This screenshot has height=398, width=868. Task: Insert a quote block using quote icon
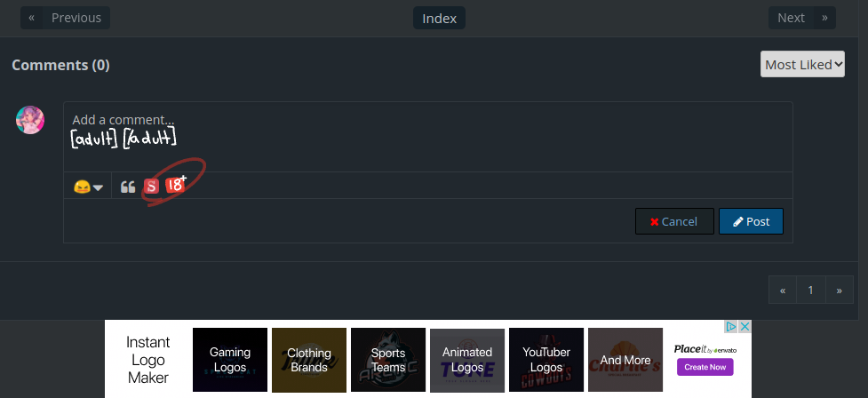coord(128,187)
